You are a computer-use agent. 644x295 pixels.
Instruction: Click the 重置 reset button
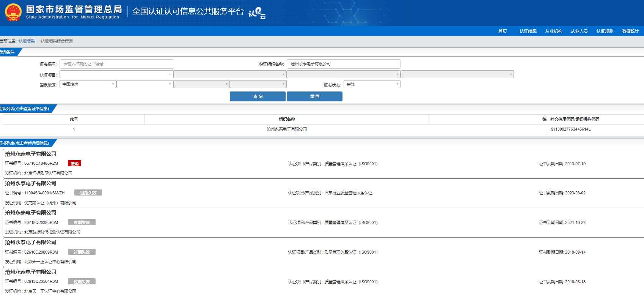tap(314, 96)
